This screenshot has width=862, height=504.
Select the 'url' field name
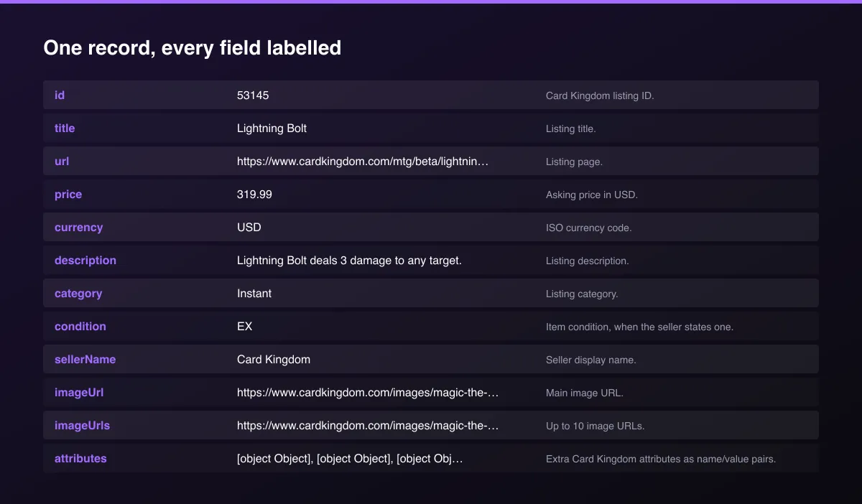point(62,161)
